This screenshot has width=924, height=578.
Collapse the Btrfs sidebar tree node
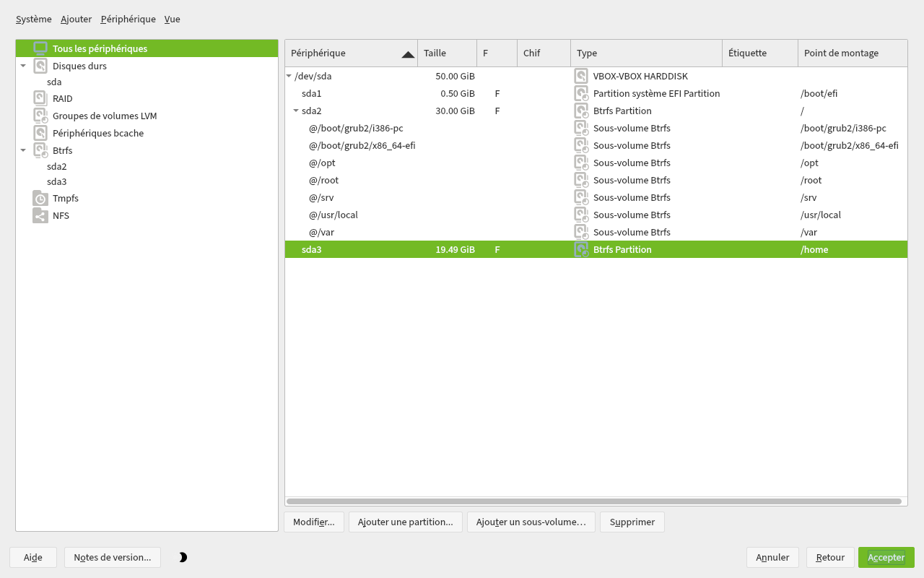pos(23,150)
